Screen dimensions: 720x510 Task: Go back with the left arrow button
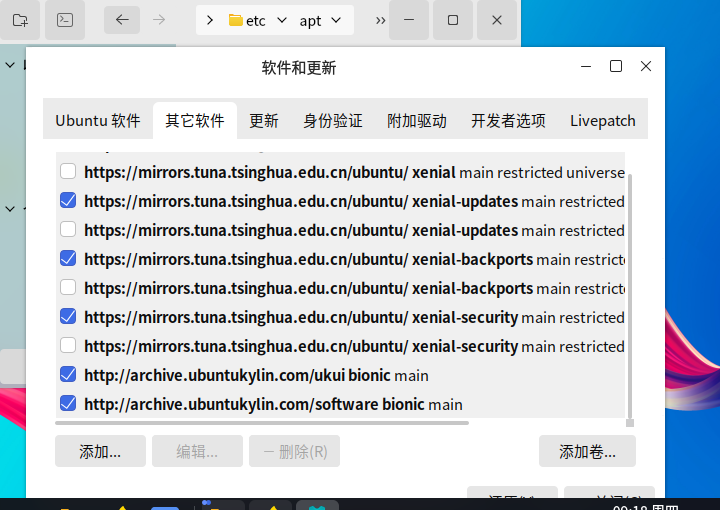(122, 20)
